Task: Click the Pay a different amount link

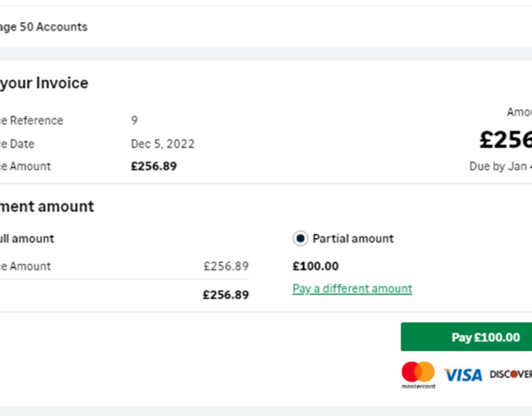Action: click(352, 288)
